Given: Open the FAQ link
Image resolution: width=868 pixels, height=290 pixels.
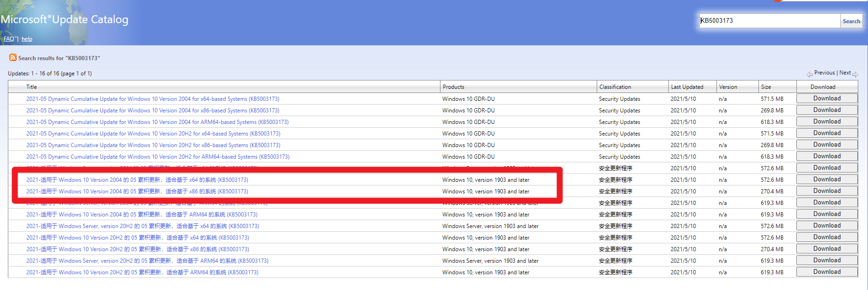Looking at the screenshot, I should 9,39.
